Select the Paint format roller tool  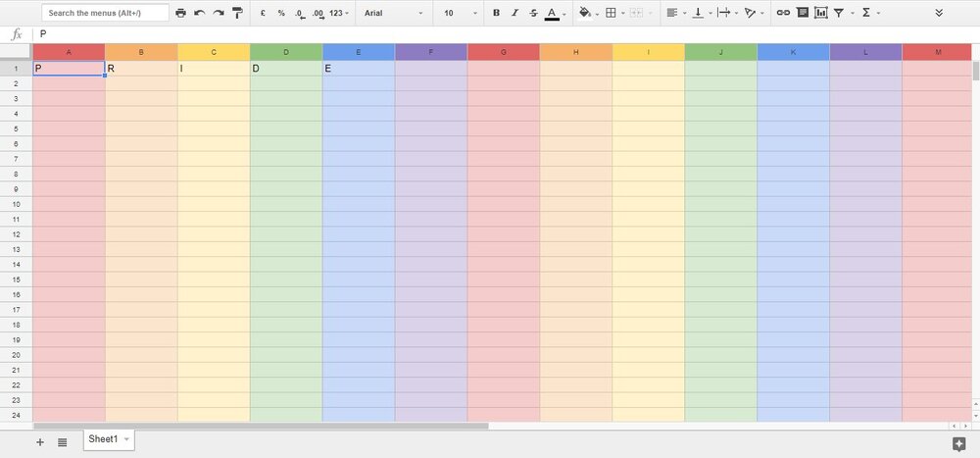click(x=237, y=13)
